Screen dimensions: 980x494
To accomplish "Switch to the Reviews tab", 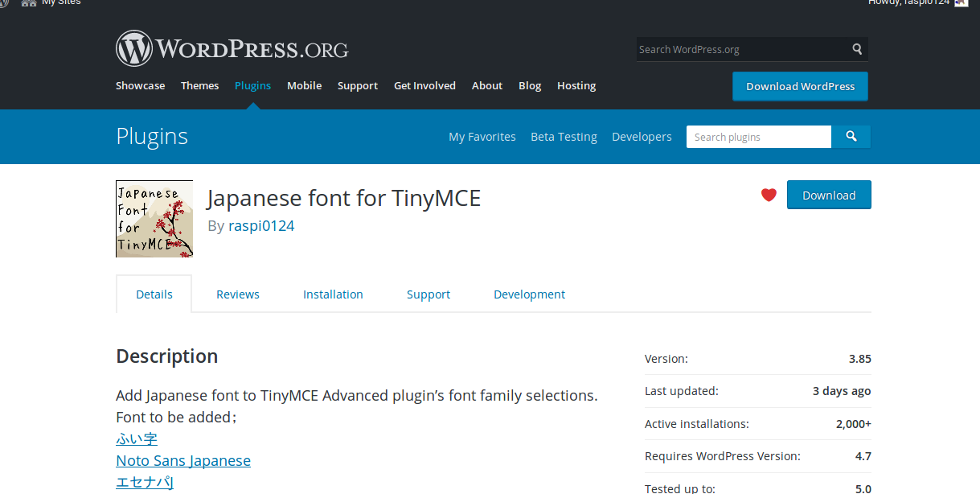I will [238, 294].
